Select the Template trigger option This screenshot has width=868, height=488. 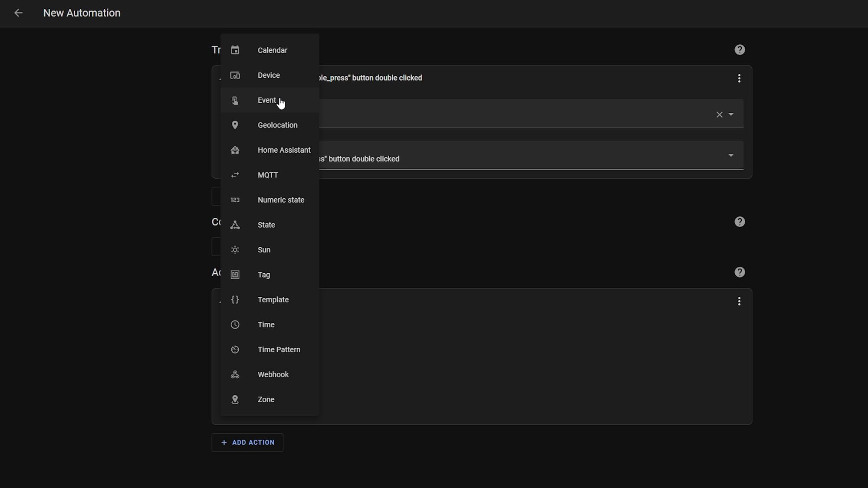click(273, 299)
